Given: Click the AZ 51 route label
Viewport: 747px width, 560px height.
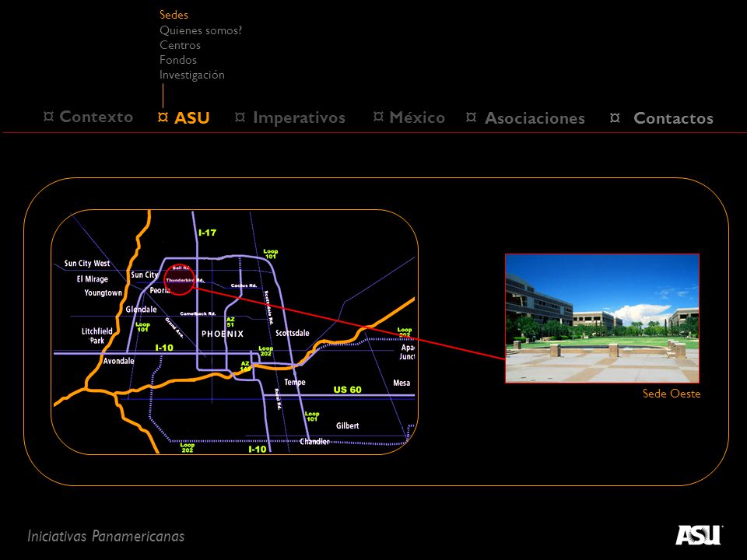Looking at the screenshot, I should (230, 322).
